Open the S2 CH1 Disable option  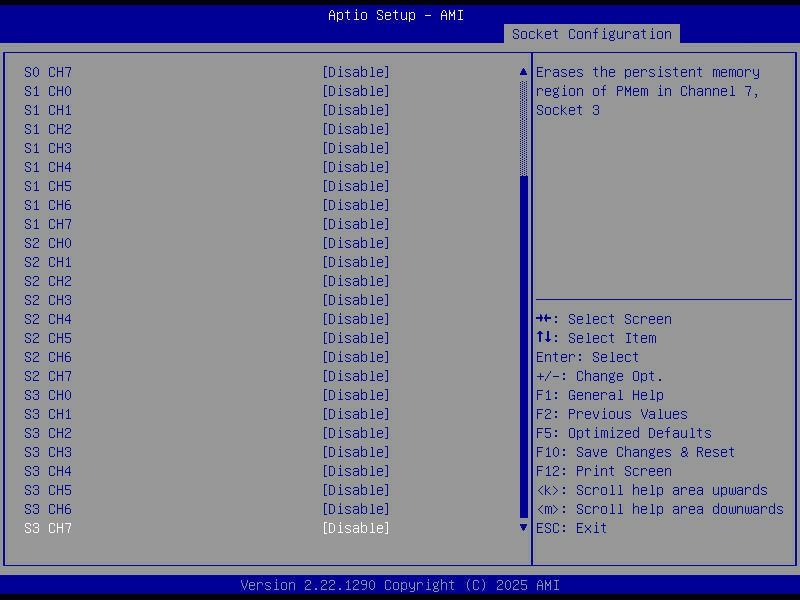[356, 262]
